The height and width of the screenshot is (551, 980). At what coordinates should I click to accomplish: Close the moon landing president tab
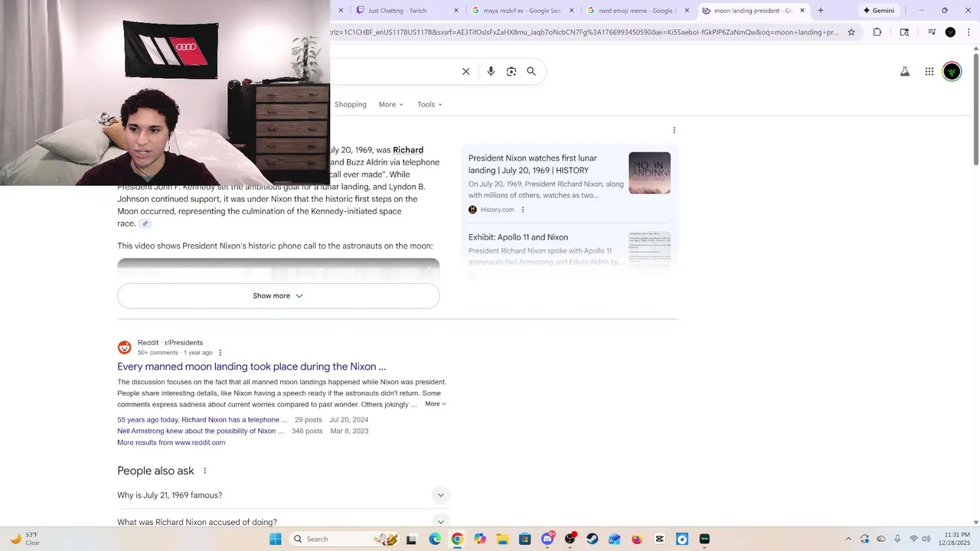(x=802, y=11)
